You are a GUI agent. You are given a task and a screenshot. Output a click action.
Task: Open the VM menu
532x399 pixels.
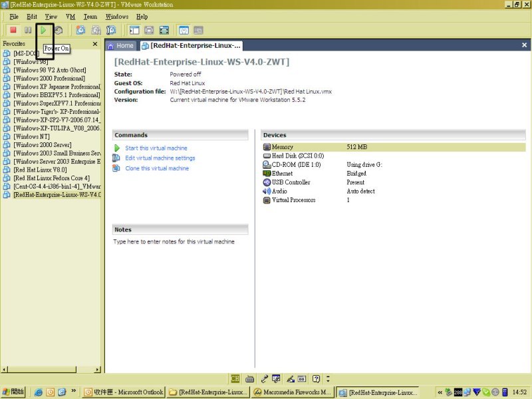click(x=70, y=17)
